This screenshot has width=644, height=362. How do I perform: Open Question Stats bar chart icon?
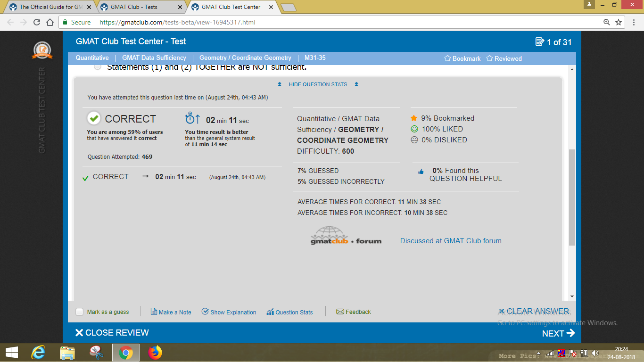tap(270, 312)
